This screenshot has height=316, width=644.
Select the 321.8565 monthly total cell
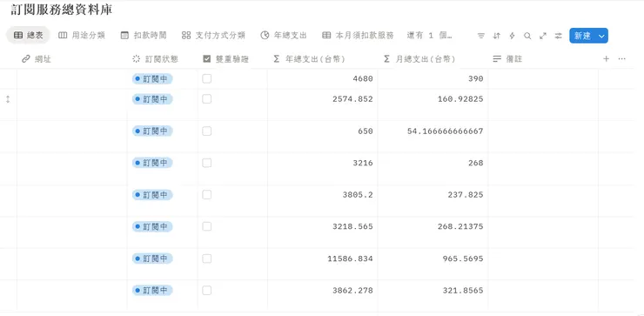tap(433, 295)
